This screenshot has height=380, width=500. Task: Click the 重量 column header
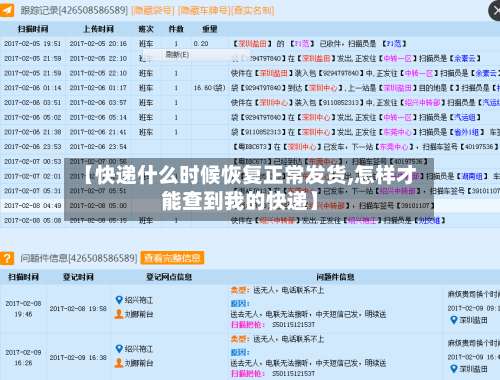click(210, 29)
